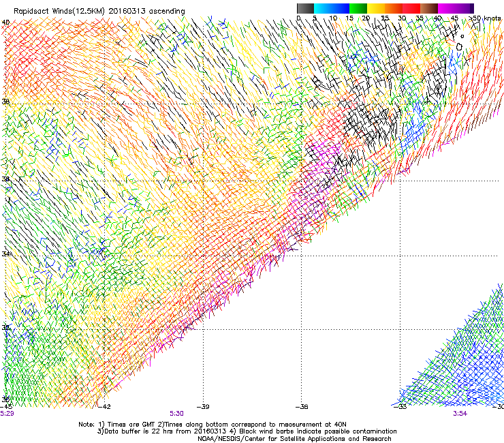The height and width of the screenshot is (443, 504).
Task: Click the chart title 'Rapidsact Winds(12.5KM) 20160313 ascending'
Action: pos(99,12)
